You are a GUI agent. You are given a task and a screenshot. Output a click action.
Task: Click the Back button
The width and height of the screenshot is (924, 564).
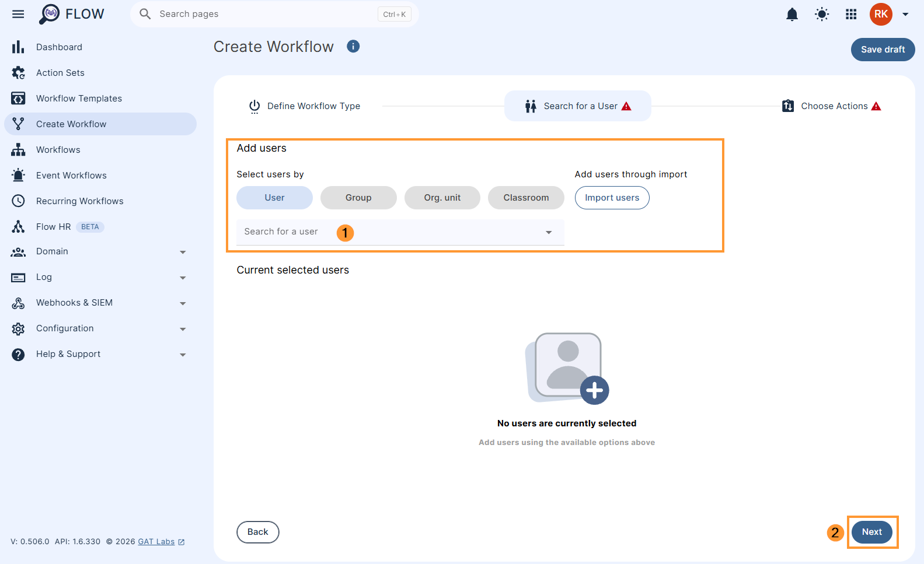257,532
